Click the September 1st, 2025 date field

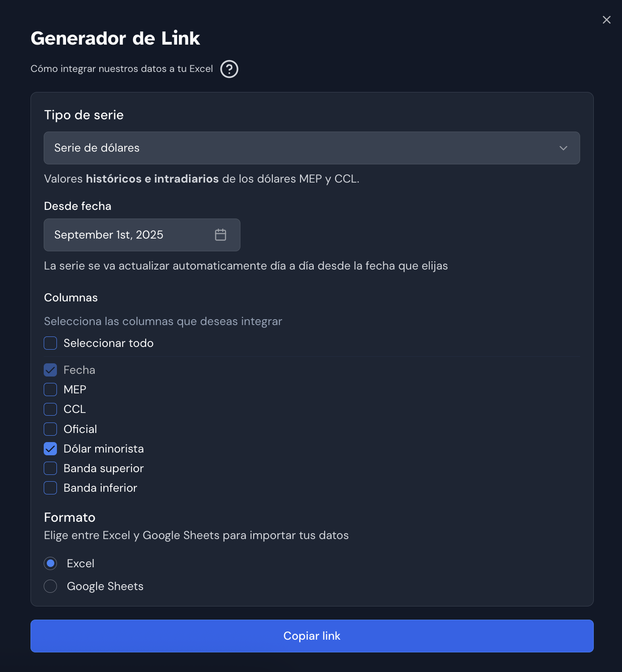point(127,235)
